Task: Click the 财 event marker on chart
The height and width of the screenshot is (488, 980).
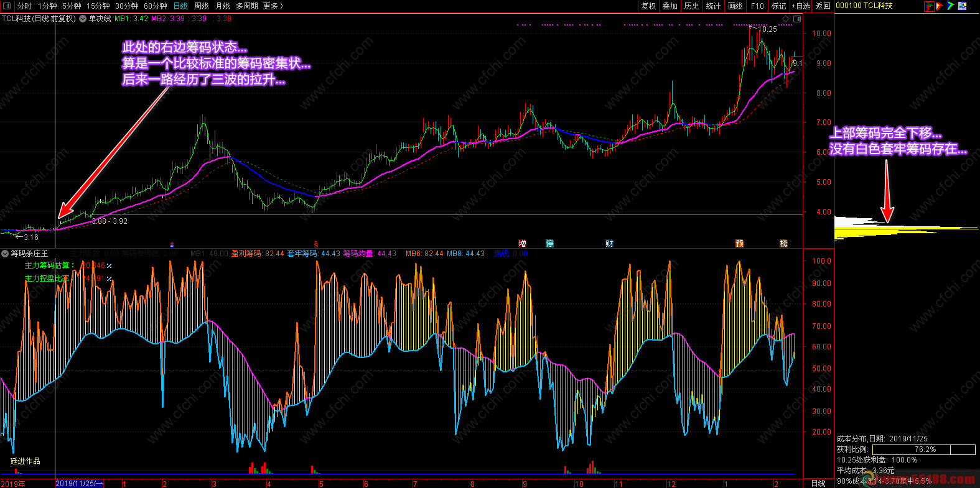Action: coord(609,243)
